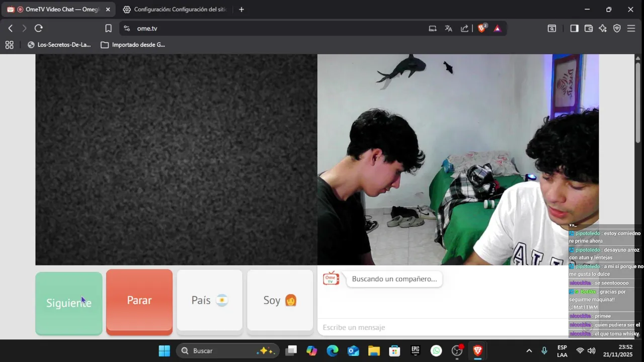The image size is (644, 362).
Task: Open the Brave hamburger menu
Action: (x=631, y=29)
